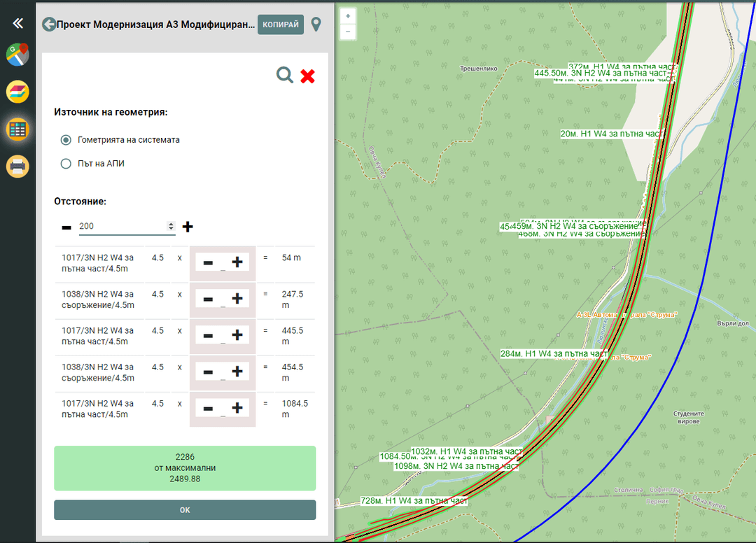Increase Отстояние with the large plus
Viewport: 756px width, 543px height.
[x=188, y=227]
